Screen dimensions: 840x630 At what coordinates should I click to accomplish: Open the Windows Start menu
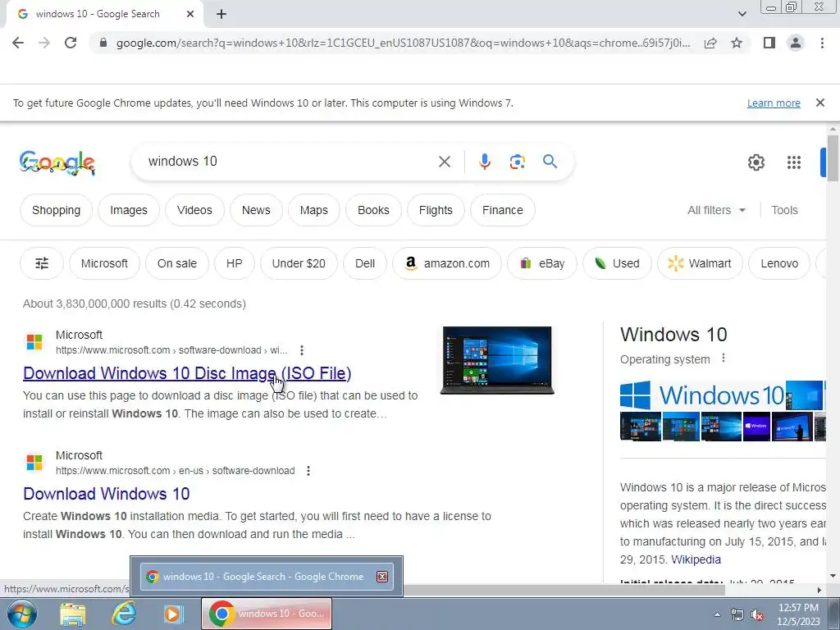point(22,614)
